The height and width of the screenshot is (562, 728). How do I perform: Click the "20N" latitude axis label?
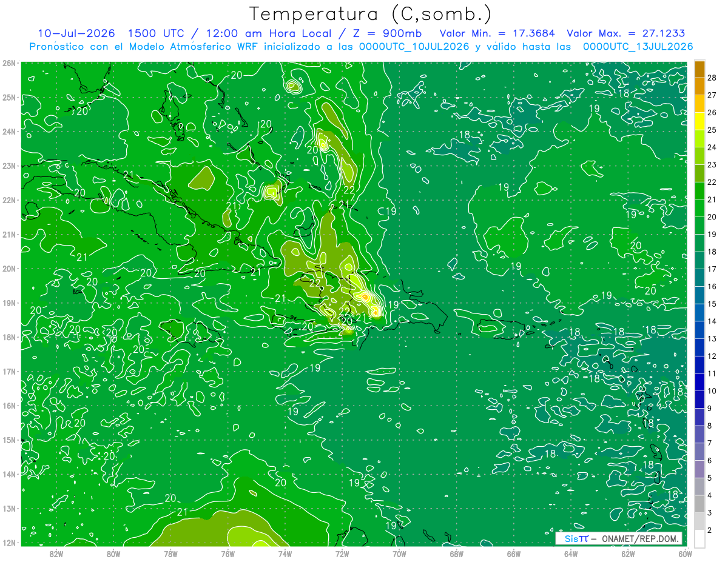coord(9,269)
